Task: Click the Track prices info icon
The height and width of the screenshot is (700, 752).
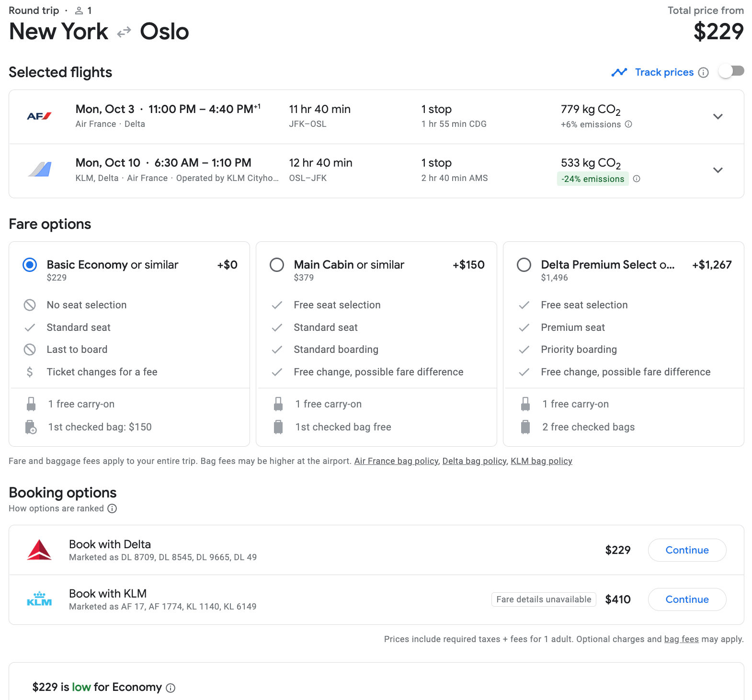Action: pos(703,72)
